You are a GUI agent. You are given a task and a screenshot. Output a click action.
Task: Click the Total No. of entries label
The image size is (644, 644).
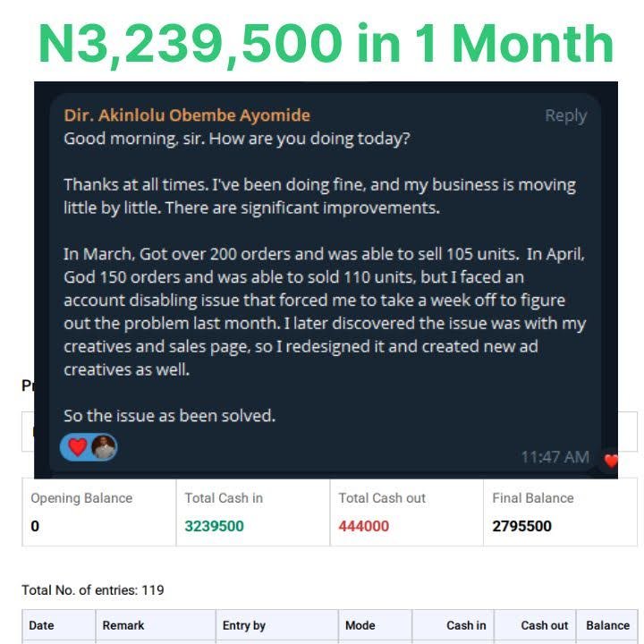tap(92, 590)
